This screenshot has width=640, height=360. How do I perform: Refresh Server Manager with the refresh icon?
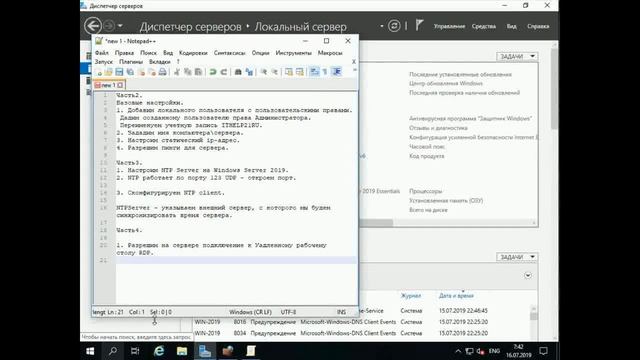394,26
